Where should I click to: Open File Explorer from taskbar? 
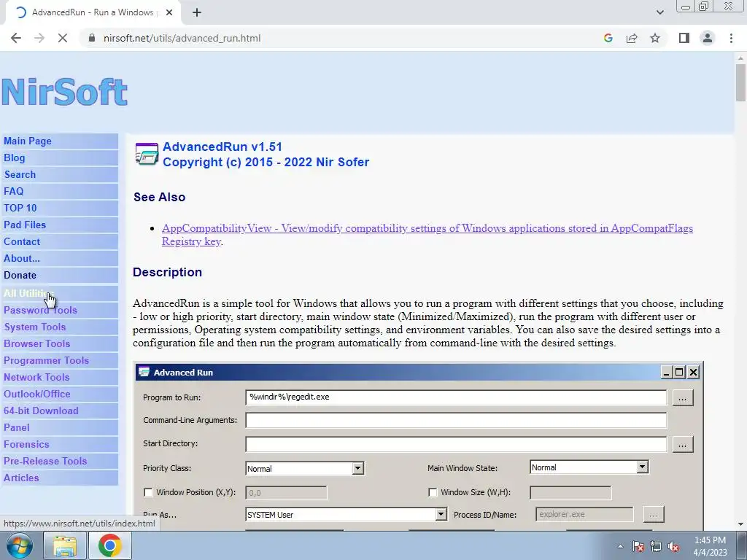pyautogui.click(x=65, y=545)
